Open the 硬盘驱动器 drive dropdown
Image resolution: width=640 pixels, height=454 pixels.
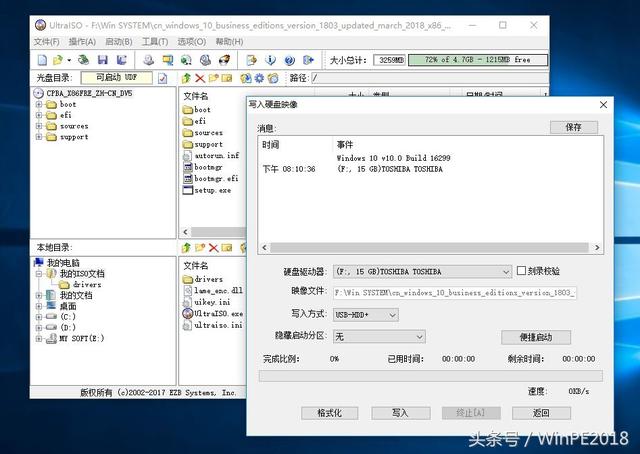click(506, 272)
